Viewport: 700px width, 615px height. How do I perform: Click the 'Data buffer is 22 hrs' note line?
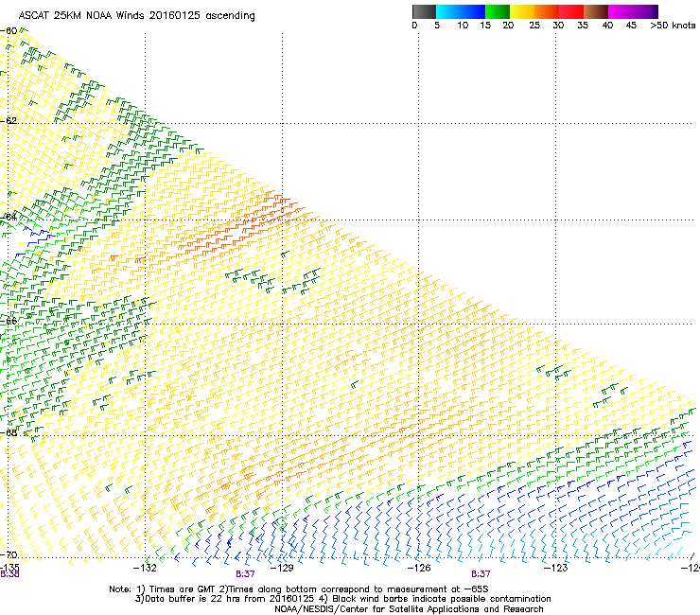coord(342,599)
